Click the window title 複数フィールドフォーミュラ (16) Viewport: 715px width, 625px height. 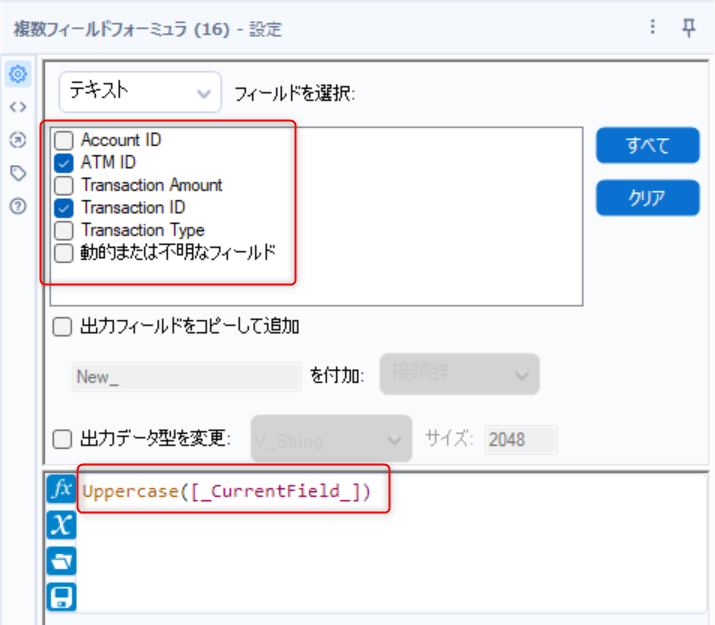pos(122,29)
